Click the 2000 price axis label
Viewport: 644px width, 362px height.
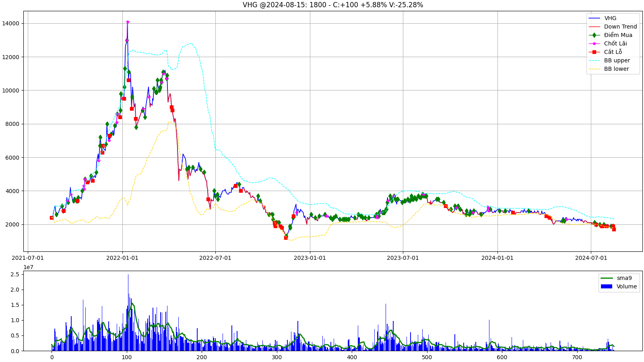pos(12,224)
